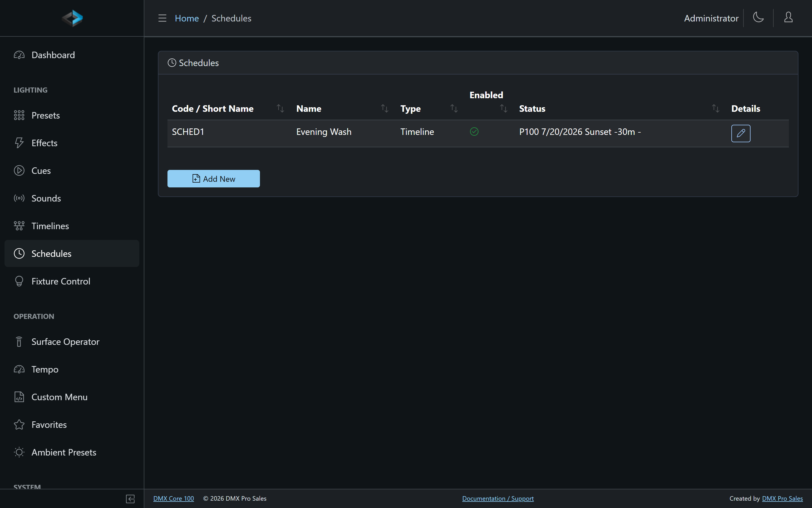Switch theme with the moon icon
This screenshot has width=812, height=508.
[758, 17]
